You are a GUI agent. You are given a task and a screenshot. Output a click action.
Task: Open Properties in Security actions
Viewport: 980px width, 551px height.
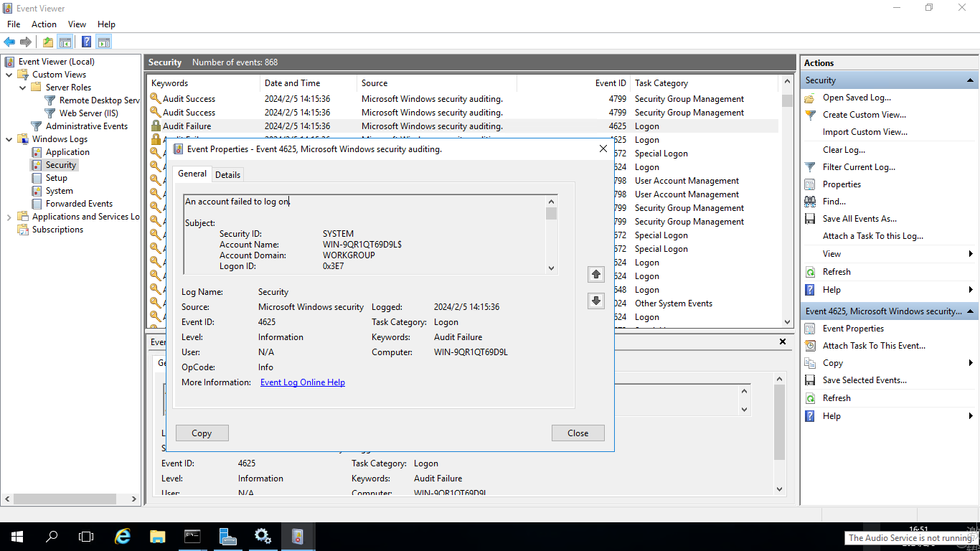pyautogui.click(x=842, y=184)
